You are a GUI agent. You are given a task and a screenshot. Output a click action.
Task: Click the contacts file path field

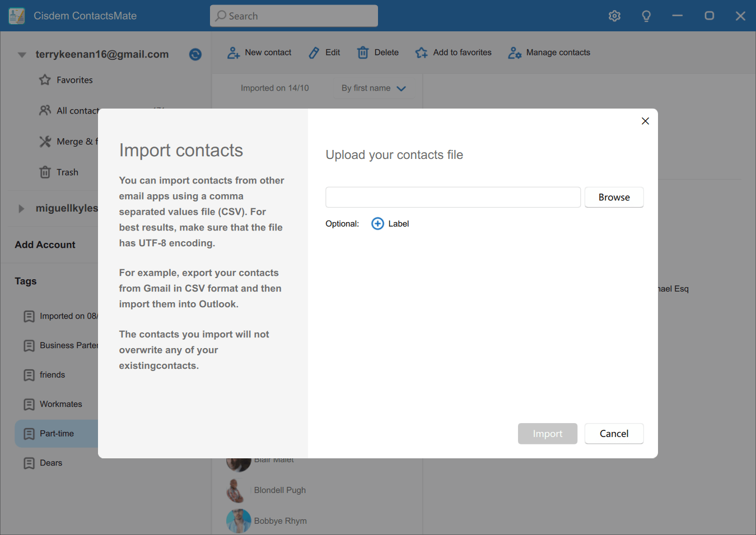click(x=452, y=198)
